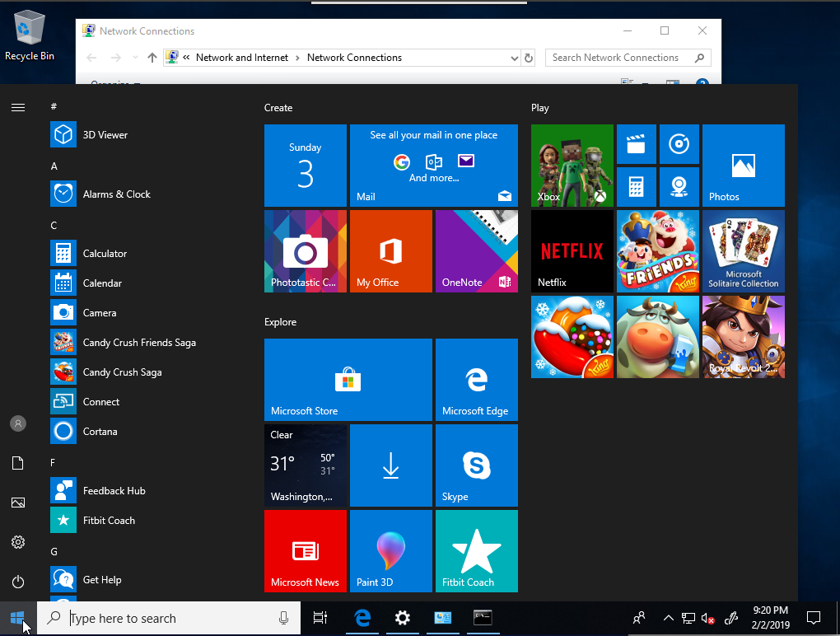Screen dimensions: 840x636
Task: Click the Play group title
Action: [540, 108]
